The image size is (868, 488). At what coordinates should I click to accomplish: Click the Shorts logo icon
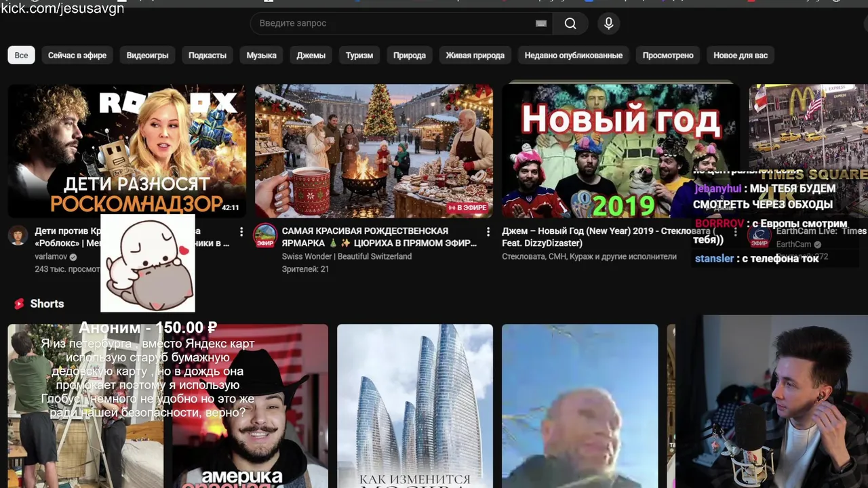19,304
